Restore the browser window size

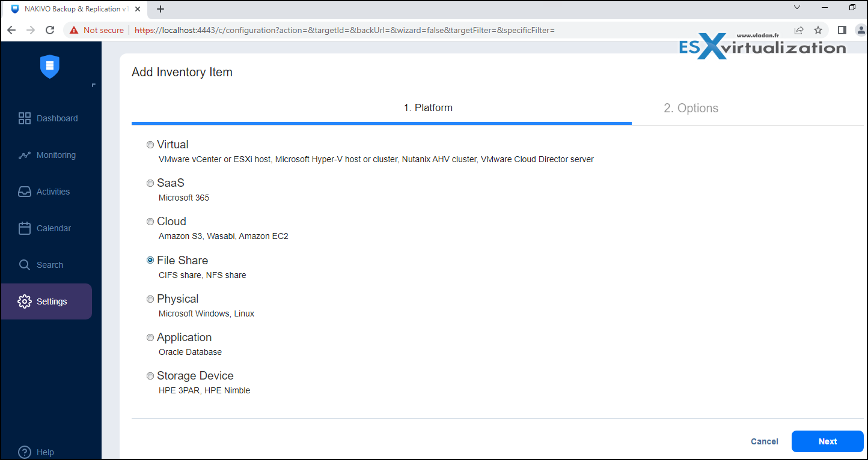(852, 8)
